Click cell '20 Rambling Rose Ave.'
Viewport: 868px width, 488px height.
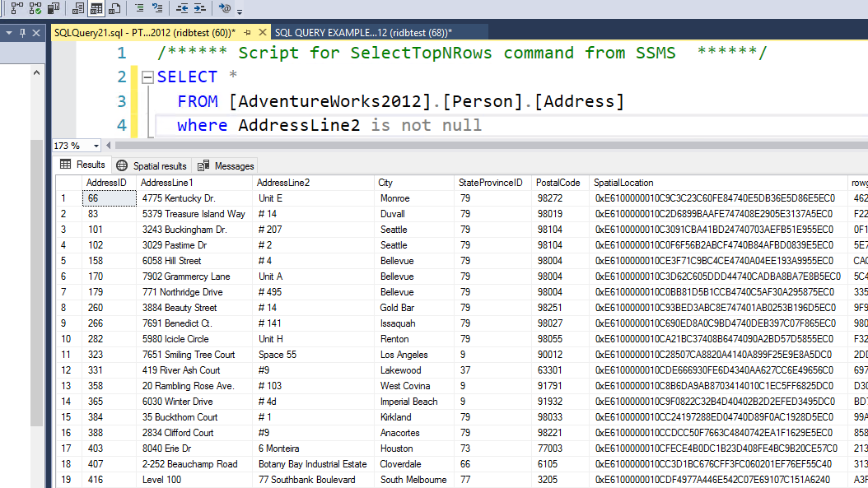(x=194, y=386)
